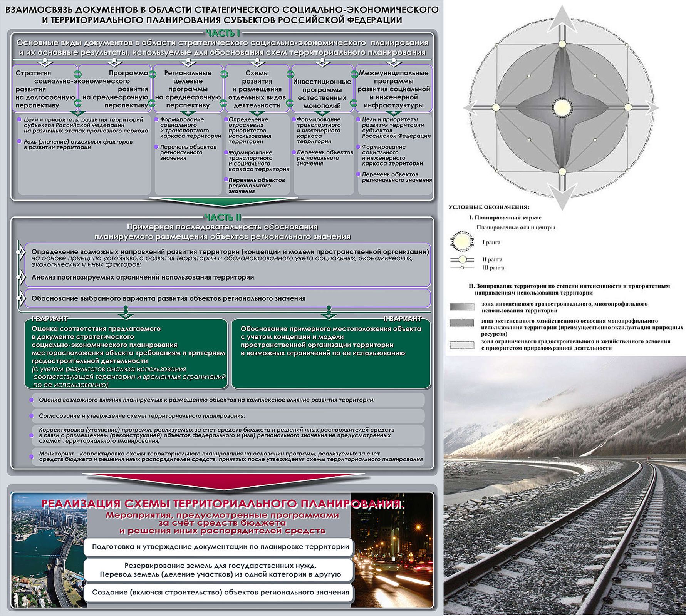The height and width of the screenshot is (616, 686).
Task: Click green box 'Оценка соответствия предлагаемого'
Action: click(x=126, y=354)
